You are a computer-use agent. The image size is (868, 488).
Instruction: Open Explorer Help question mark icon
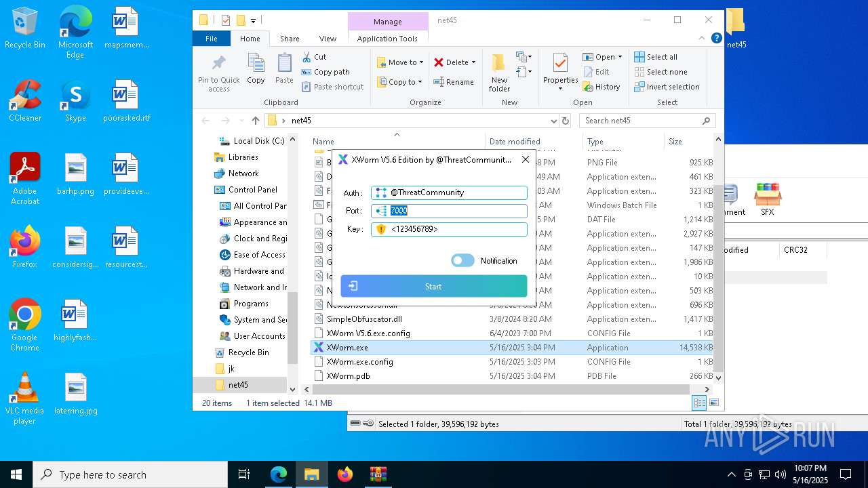pyautogui.click(x=717, y=39)
